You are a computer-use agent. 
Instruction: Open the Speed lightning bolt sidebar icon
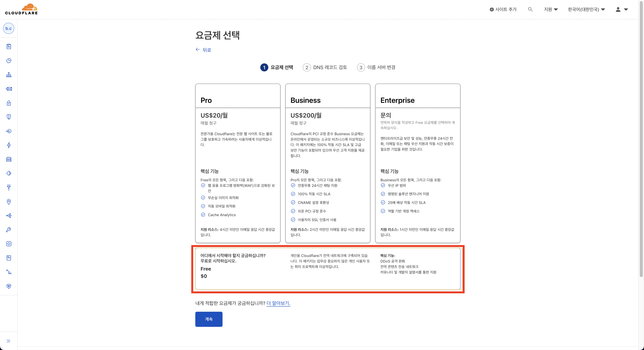tap(9, 145)
